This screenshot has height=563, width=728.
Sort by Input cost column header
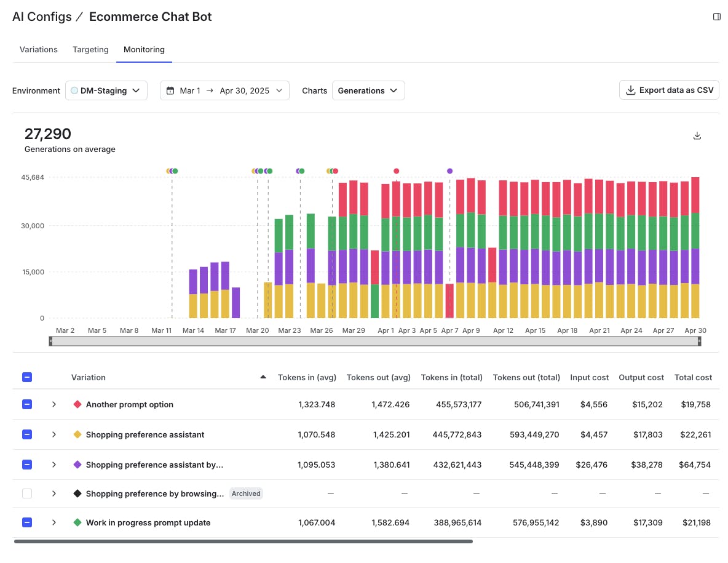589,377
